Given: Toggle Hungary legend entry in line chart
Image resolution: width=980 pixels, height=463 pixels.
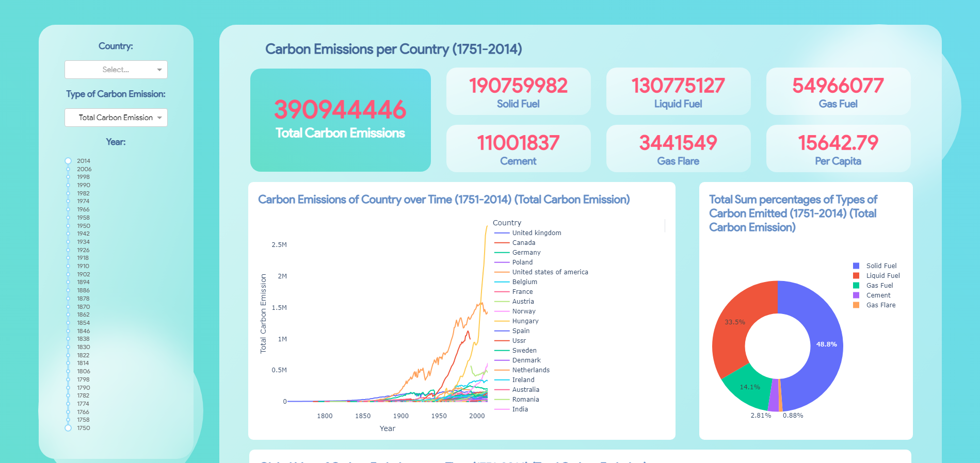Looking at the screenshot, I should pyautogui.click(x=516, y=321).
